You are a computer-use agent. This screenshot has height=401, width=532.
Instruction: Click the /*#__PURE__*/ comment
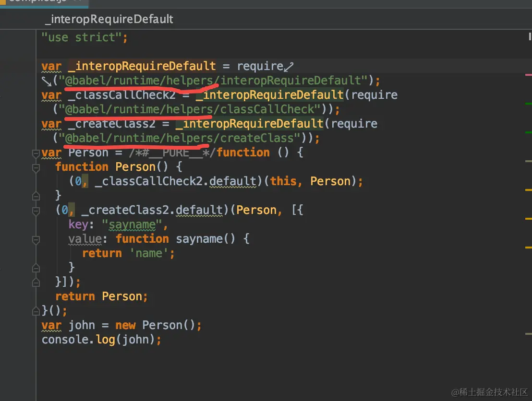[x=172, y=153]
